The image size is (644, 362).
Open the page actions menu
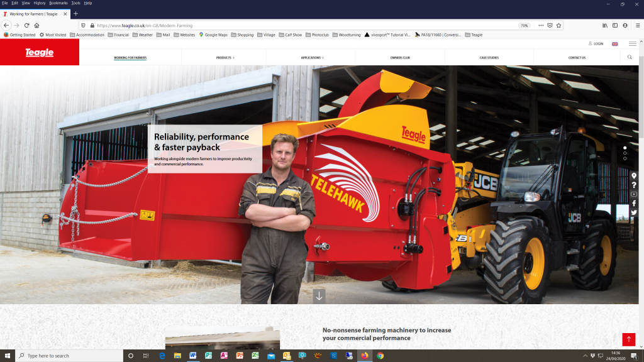(x=541, y=25)
